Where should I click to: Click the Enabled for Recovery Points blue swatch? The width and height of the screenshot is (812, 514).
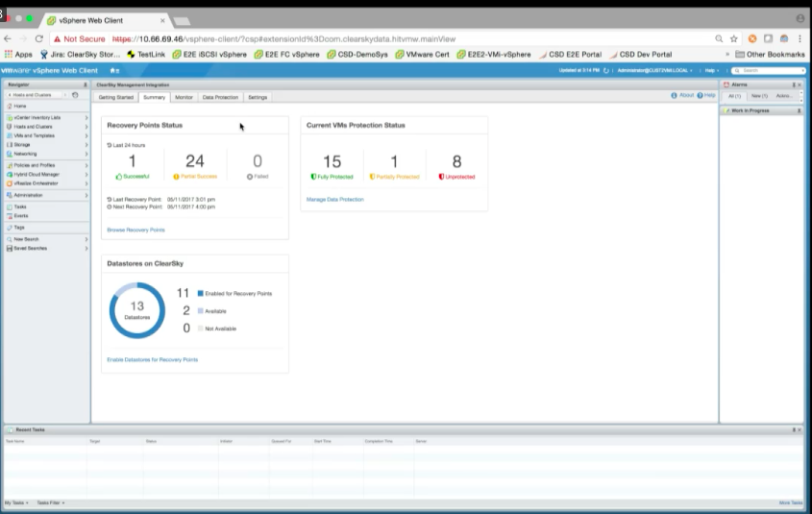click(x=201, y=293)
